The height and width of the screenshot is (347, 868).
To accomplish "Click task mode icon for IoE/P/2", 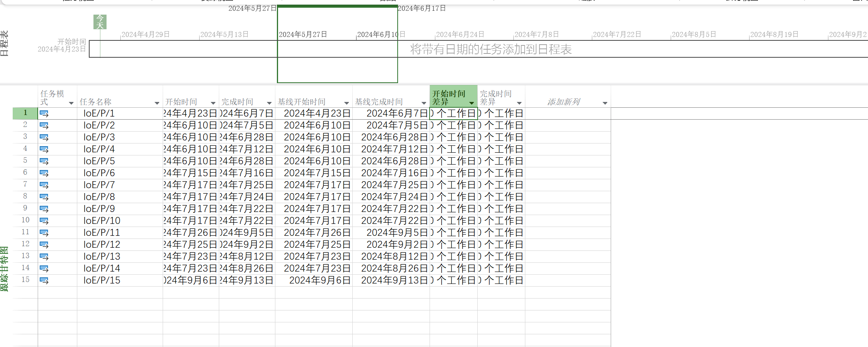I will click(x=44, y=126).
